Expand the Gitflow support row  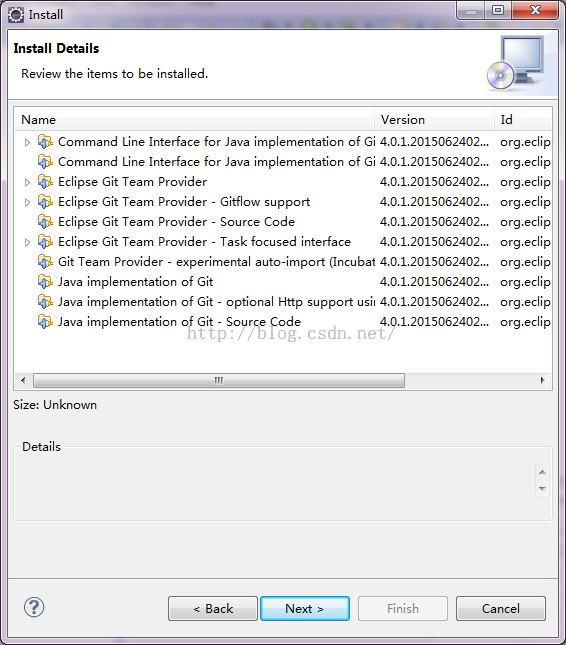(28, 202)
